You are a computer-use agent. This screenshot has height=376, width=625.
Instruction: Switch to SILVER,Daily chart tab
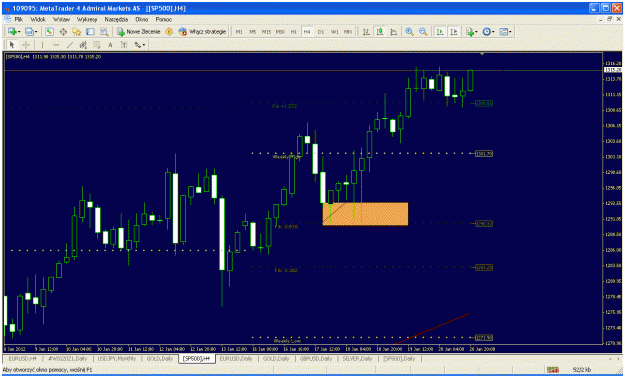point(358,358)
